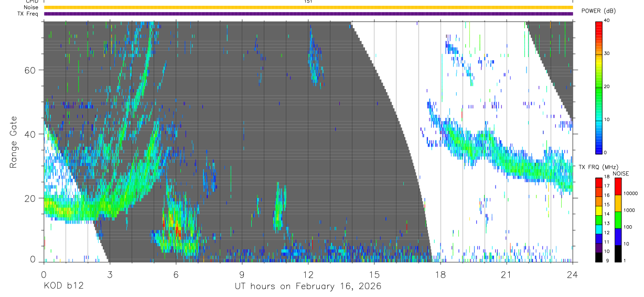Click the 12 label on the TX FRQ scale
The image size is (644, 297).
(x=607, y=233)
